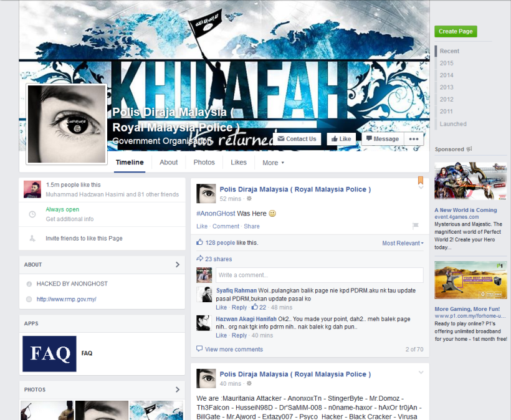This screenshot has height=420, width=511.
Task: Click Syafiq Rahman's comment avatar
Action: 204,294
